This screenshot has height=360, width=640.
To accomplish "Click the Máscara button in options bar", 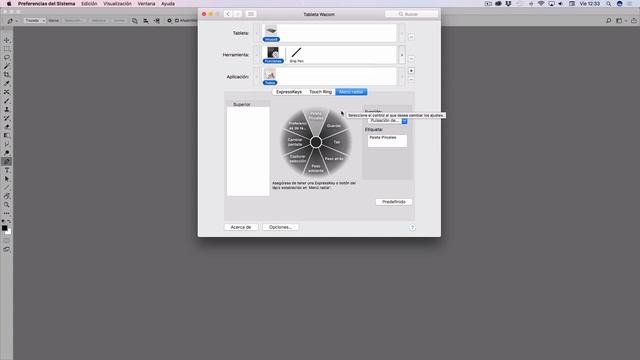I will coord(98,20).
